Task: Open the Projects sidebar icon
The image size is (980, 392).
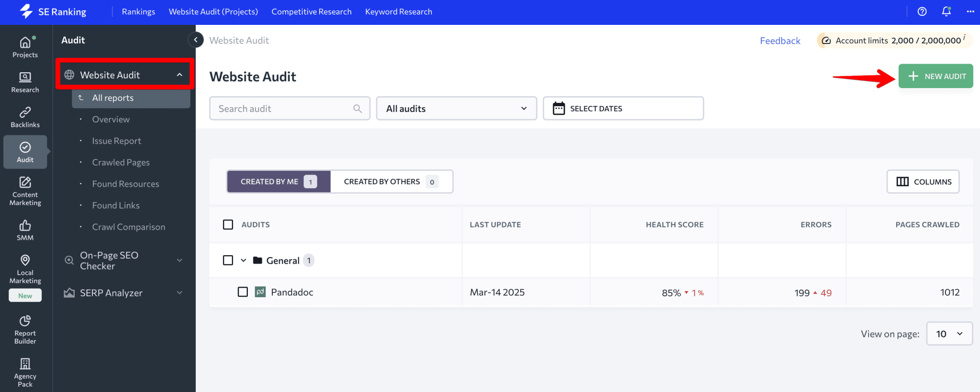Action: pos(25,47)
